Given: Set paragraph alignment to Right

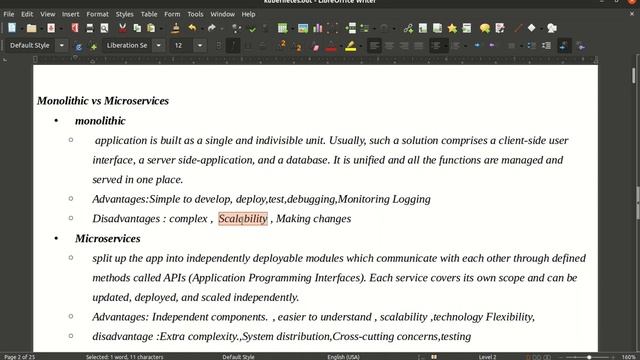Looking at the screenshot, I should [404, 46].
